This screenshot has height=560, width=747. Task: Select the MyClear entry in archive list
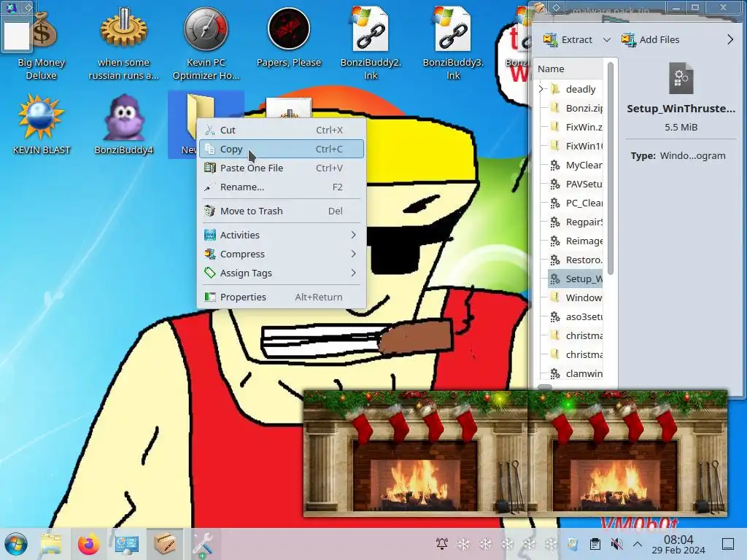576,166
